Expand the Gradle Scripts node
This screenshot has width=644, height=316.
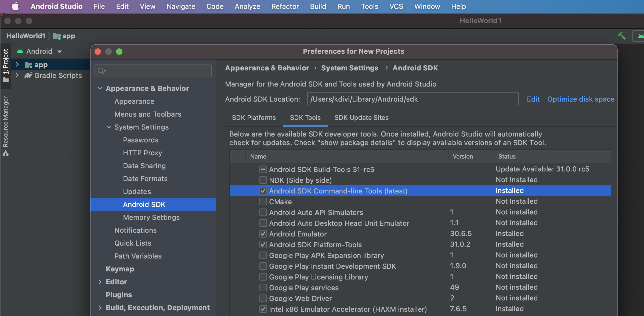point(17,75)
